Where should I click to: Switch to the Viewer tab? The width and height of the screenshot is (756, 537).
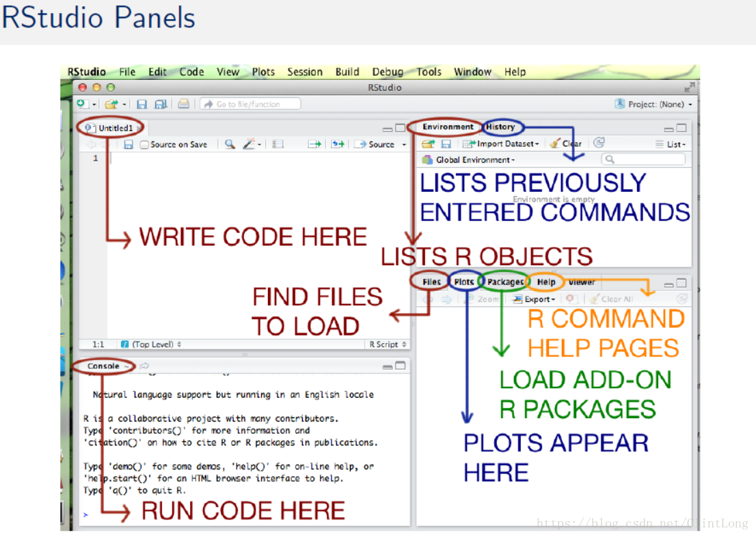pos(582,282)
